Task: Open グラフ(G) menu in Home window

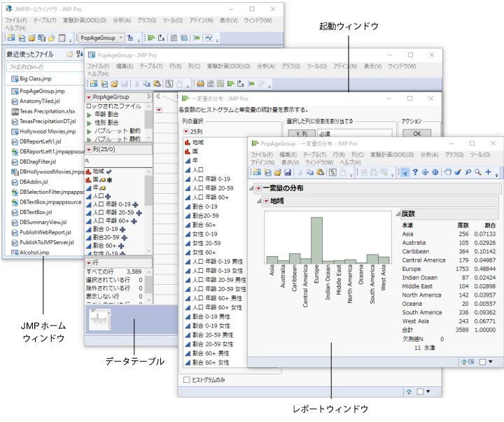Action: pyautogui.click(x=147, y=20)
